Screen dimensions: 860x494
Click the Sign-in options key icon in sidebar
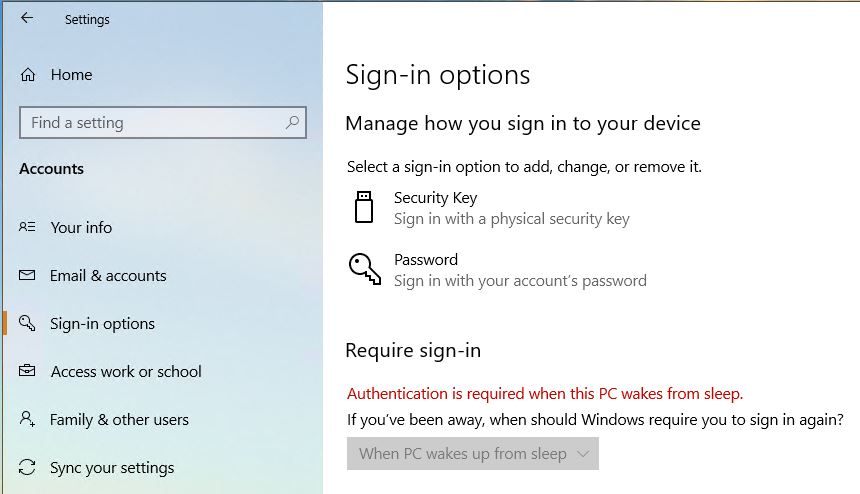pyautogui.click(x=27, y=323)
